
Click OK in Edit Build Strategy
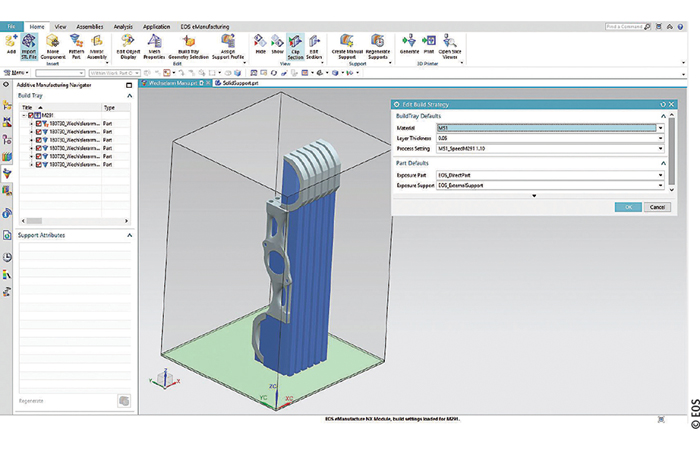click(x=628, y=207)
